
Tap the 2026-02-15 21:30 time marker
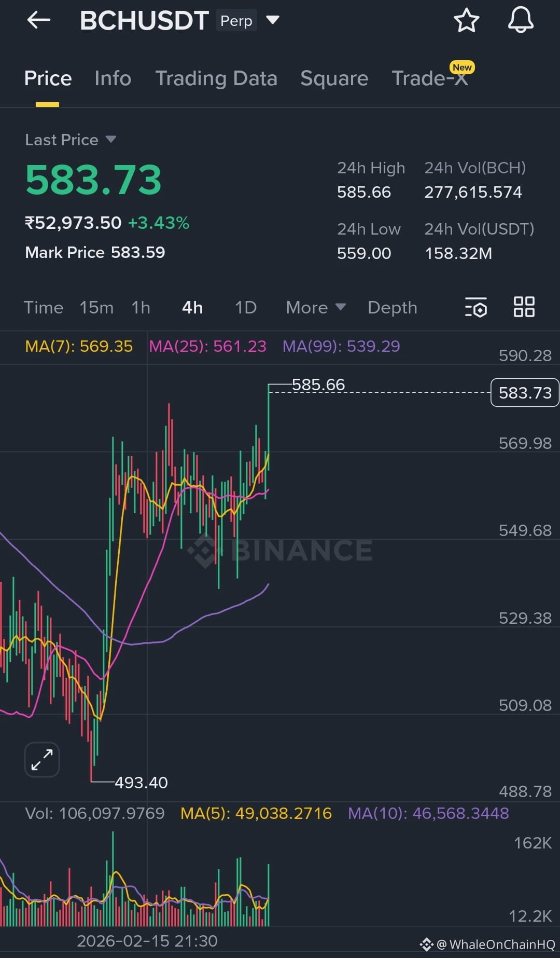coord(147,941)
